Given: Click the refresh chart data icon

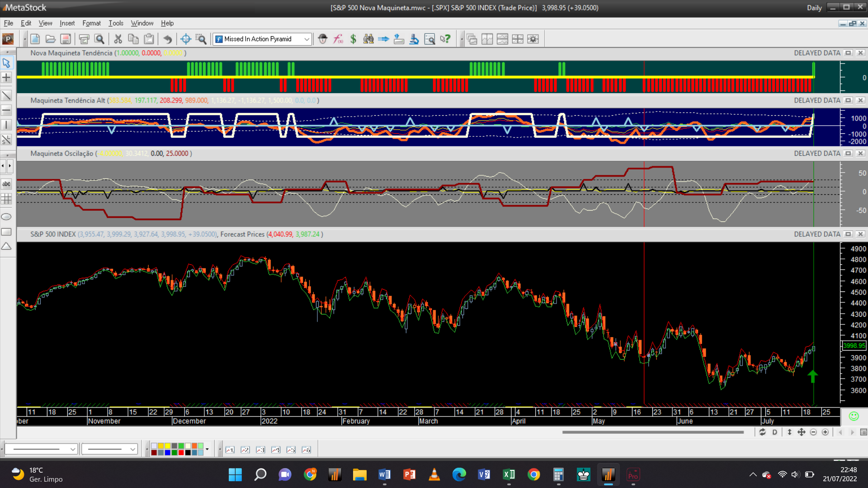Looking at the screenshot, I should click(762, 432).
